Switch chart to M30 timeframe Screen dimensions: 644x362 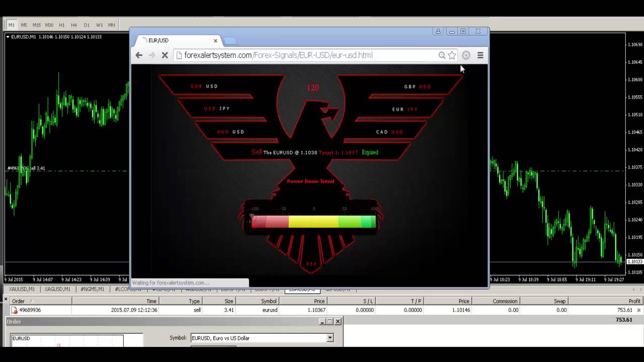click(x=49, y=25)
